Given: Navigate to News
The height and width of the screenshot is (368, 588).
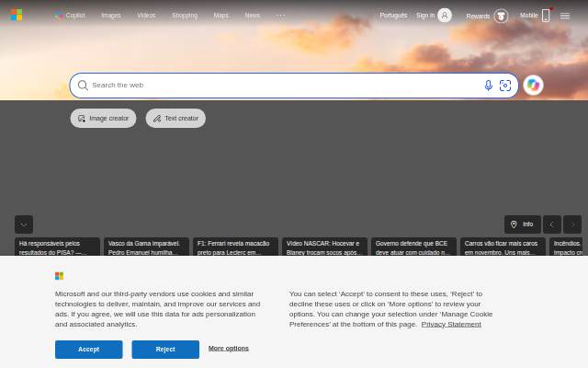Looking at the screenshot, I should pos(253,16).
